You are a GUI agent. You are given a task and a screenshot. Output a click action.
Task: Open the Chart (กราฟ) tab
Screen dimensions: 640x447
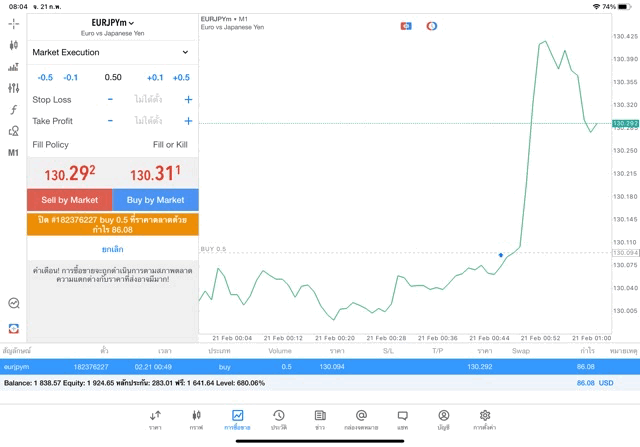coord(196,420)
